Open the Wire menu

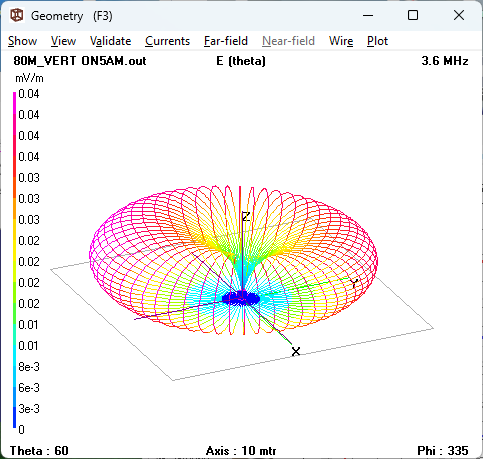tap(341, 41)
